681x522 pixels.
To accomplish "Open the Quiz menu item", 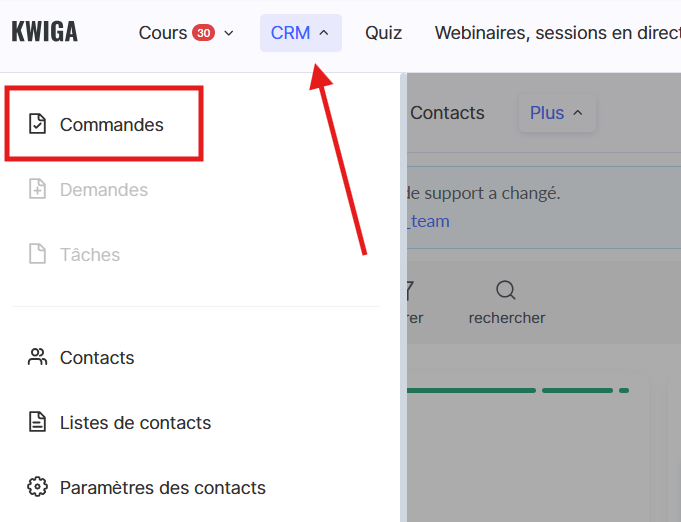I will click(383, 33).
